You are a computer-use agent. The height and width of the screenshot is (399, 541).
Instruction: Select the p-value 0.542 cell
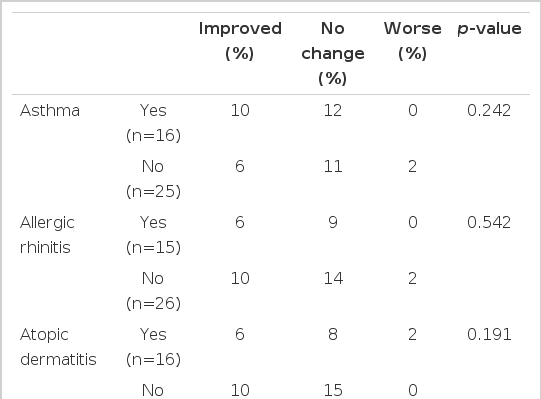tap(489, 222)
